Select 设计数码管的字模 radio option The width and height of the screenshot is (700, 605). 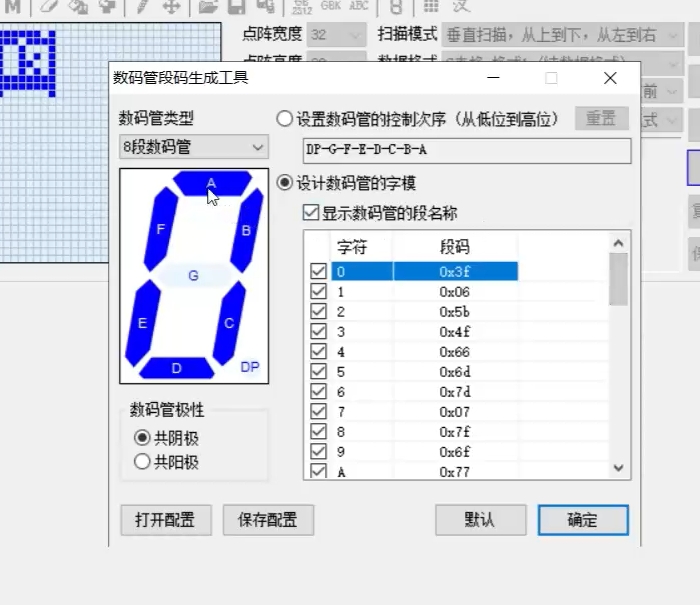click(x=284, y=183)
